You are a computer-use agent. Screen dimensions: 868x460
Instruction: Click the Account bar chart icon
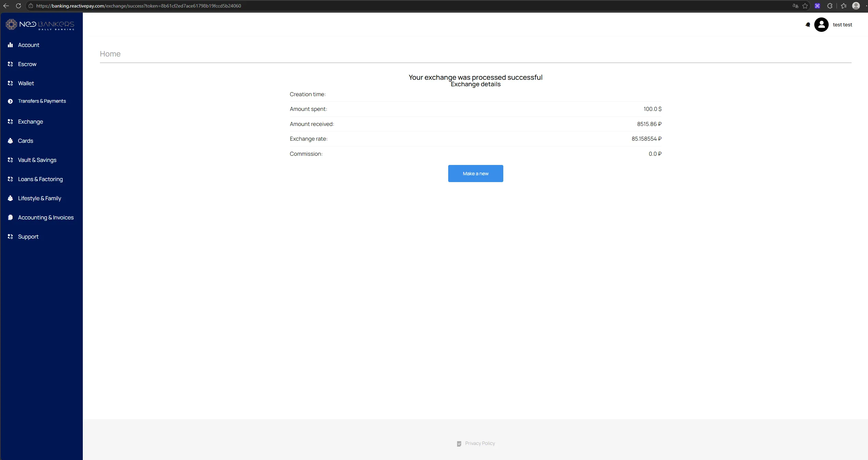point(10,45)
